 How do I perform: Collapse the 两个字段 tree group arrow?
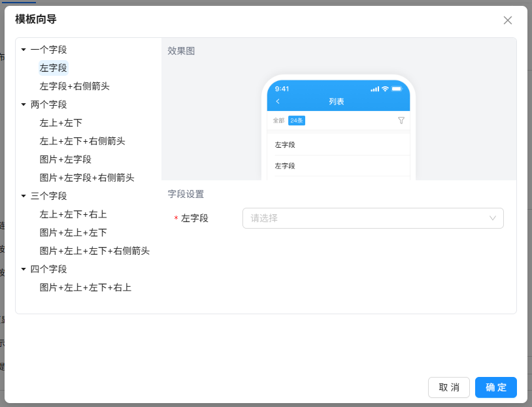click(x=24, y=105)
